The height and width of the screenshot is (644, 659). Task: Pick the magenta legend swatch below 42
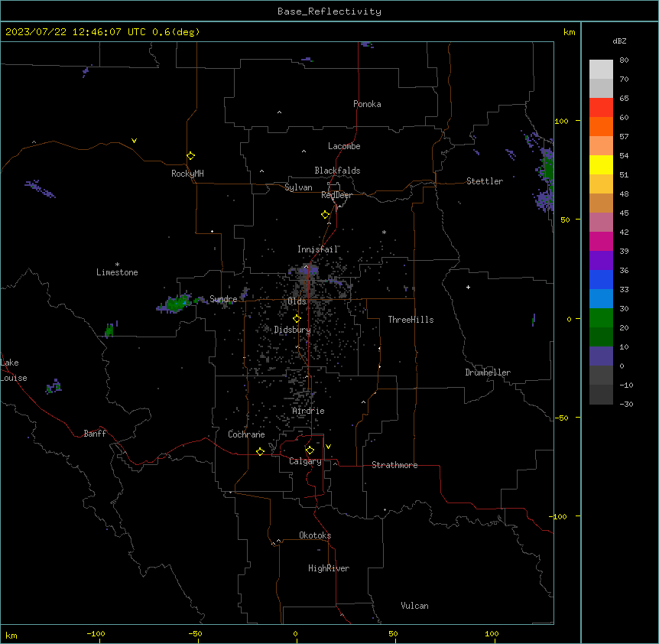point(601,241)
